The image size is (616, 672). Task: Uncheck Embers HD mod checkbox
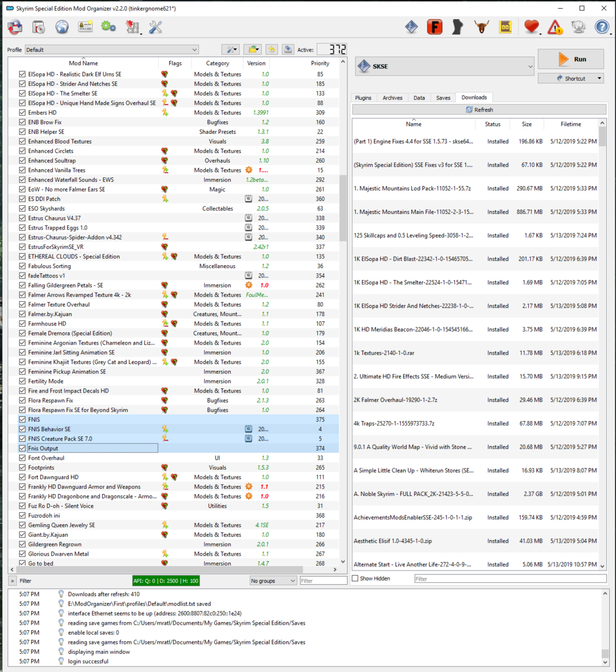[x=22, y=112]
